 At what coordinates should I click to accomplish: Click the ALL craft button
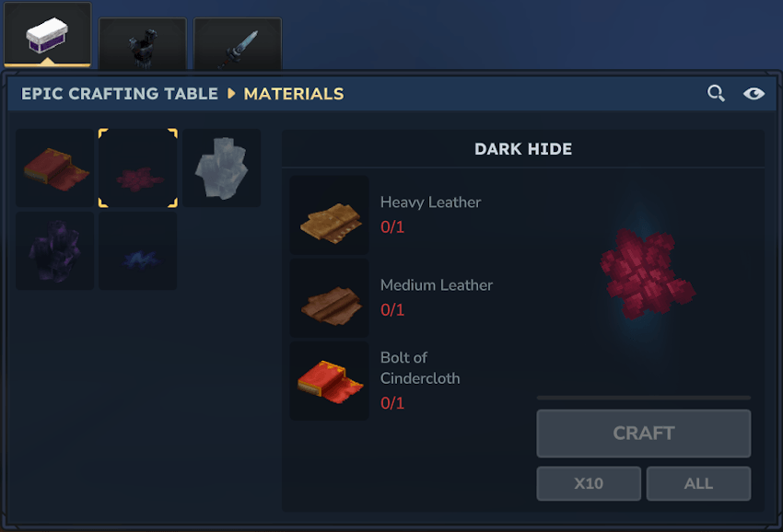tap(698, 483)
